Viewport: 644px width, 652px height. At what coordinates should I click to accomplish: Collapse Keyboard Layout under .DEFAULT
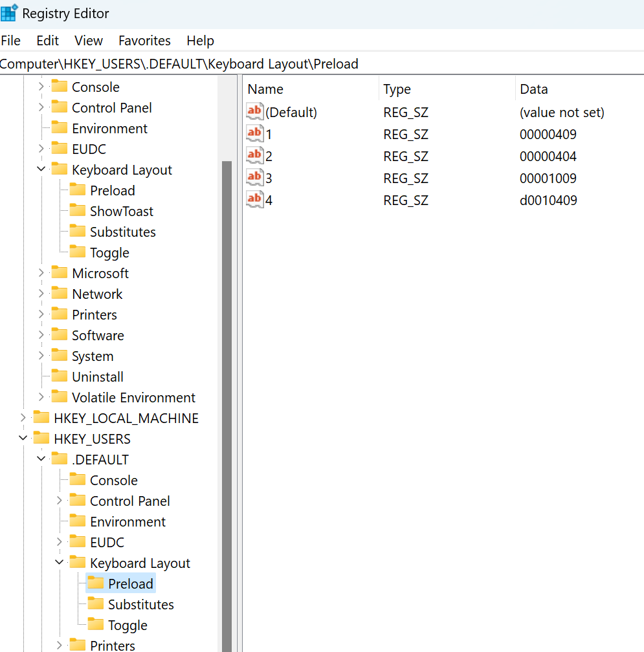(x=59, y=563)
